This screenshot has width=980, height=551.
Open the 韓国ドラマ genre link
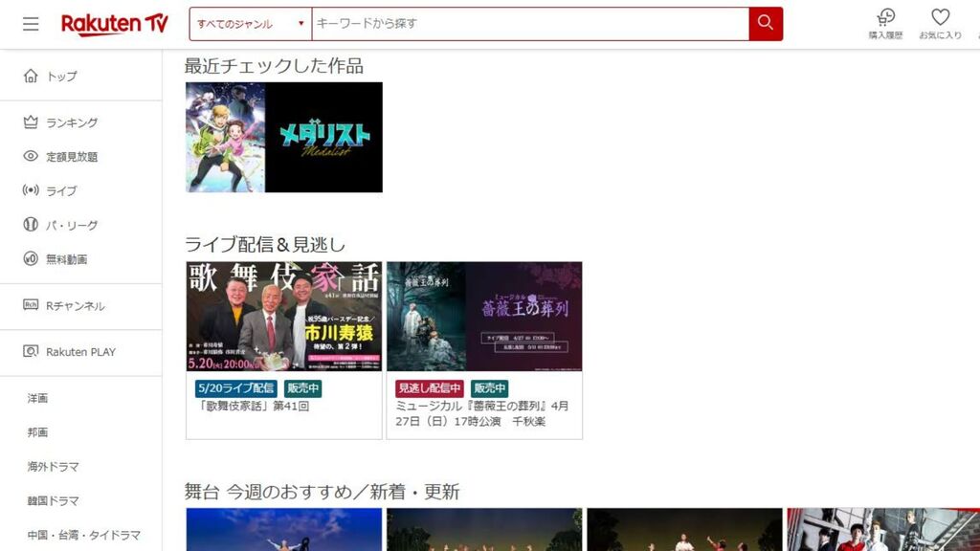point(54,501)
